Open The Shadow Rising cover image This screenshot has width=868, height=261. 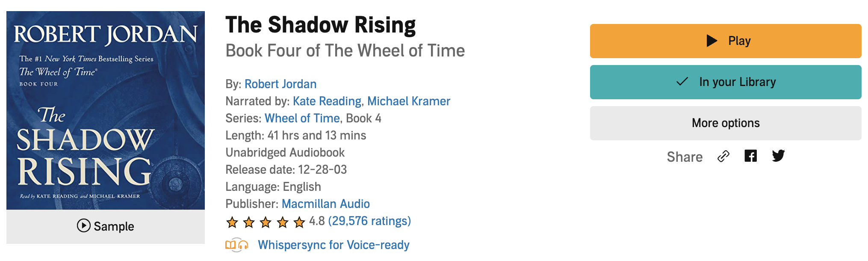click(106, 110)
